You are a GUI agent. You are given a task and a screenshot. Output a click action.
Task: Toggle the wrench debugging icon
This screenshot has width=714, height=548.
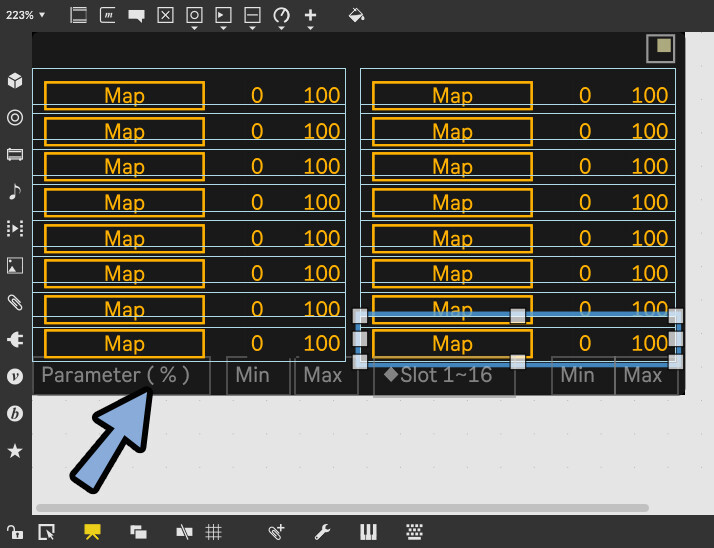point(322,532)
